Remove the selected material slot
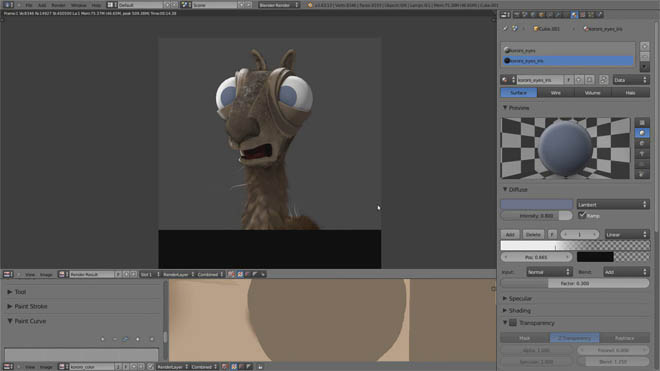The width and height of the screenshot is (660, 371). (644, 56)
